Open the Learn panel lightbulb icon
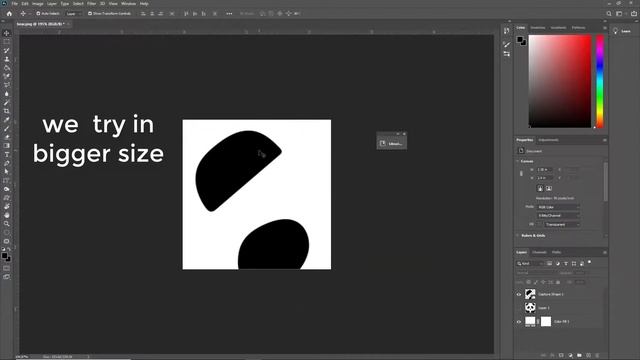Viewport: 640px width, 360px height. 616,31
